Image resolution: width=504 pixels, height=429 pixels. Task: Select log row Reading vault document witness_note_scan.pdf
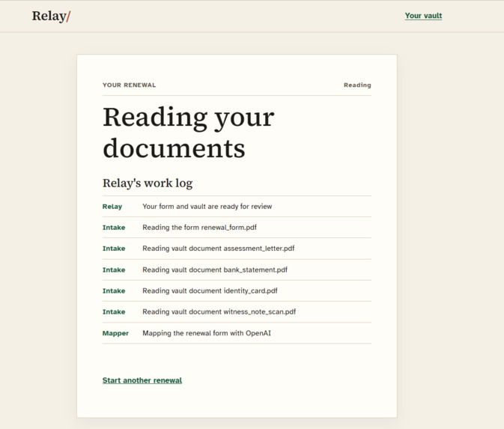237,311
